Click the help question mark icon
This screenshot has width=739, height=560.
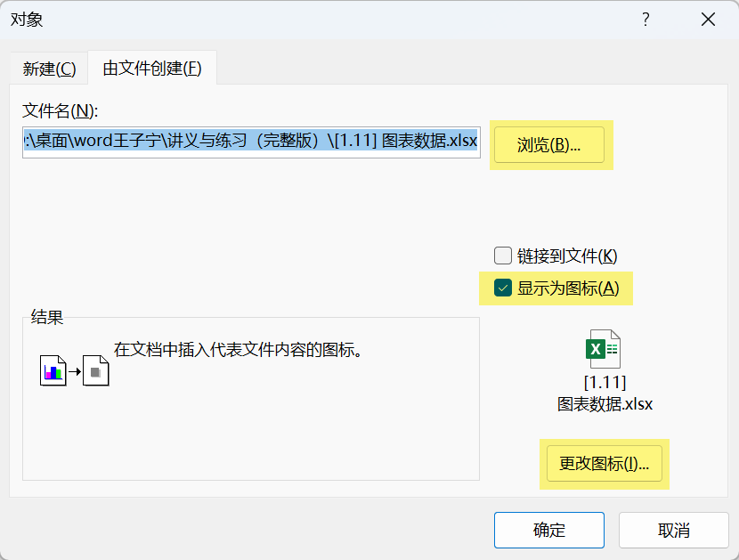coord(646,20)
